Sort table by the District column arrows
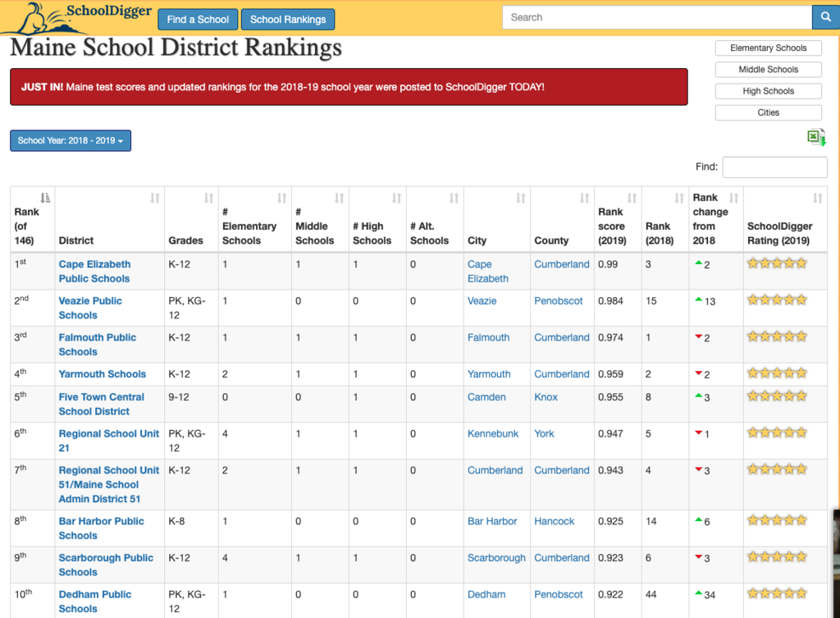The height and width of the screenshot is (618, 840). click(x=154, y=198)
